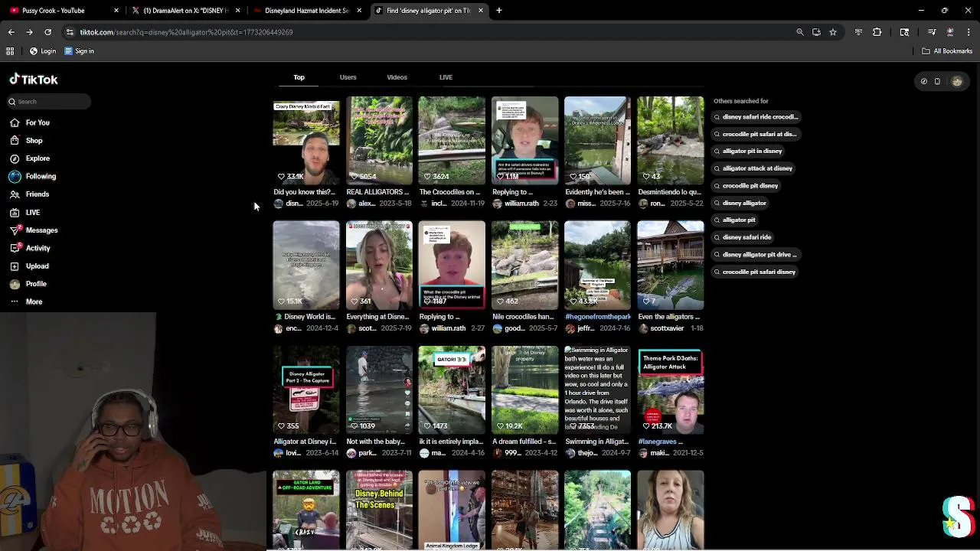Image resolution: width=980 pixels, height=551 pixels.
Task: Open 'A dream fulfilled' video thumbnail
Action: (524, 390)
